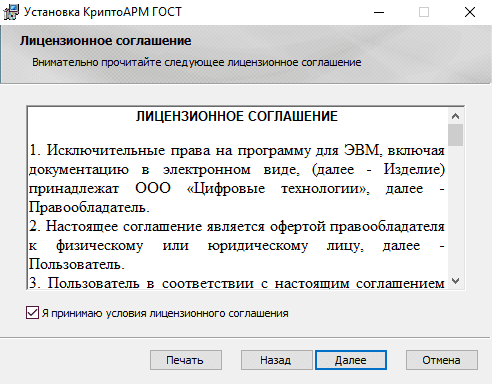The image size is (492, 384).
Task: Click 'Внимательно прочитайте следующее лицензионное соглашение' subtitle
Action: 197,62
